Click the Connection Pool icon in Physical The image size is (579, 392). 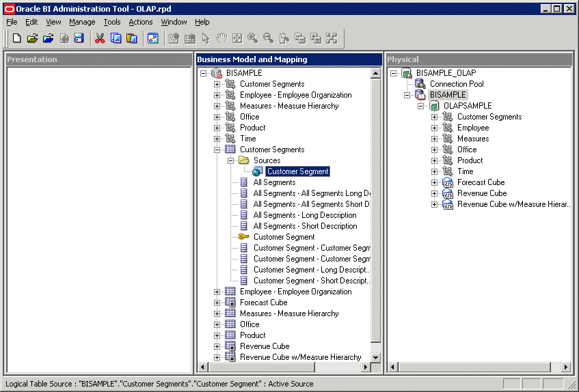[420, 84]
